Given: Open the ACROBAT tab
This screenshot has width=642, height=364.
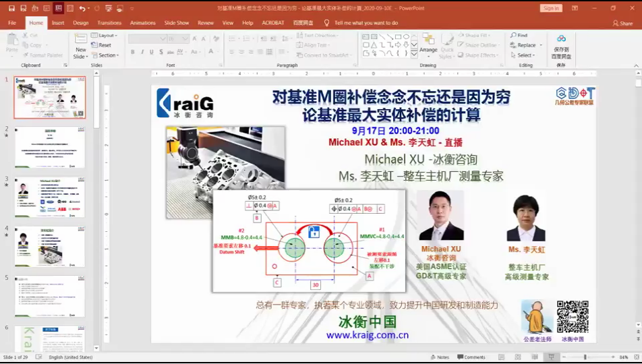Looking at the screenshot, I should click(272, 23).
